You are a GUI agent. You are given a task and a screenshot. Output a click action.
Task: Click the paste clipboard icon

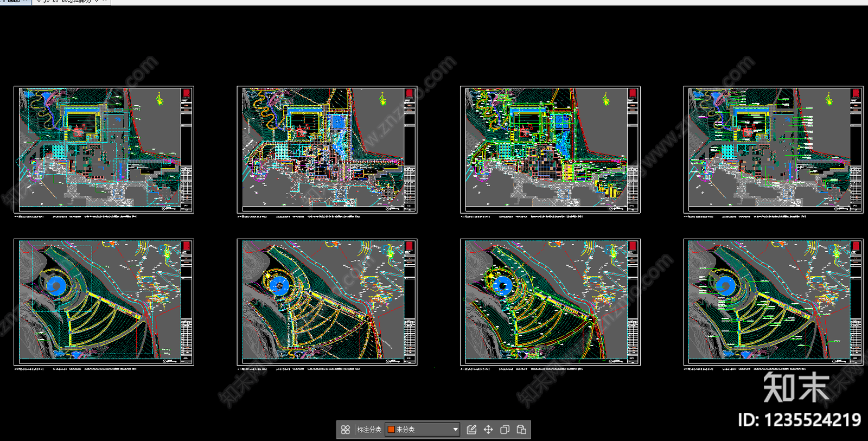521,430
